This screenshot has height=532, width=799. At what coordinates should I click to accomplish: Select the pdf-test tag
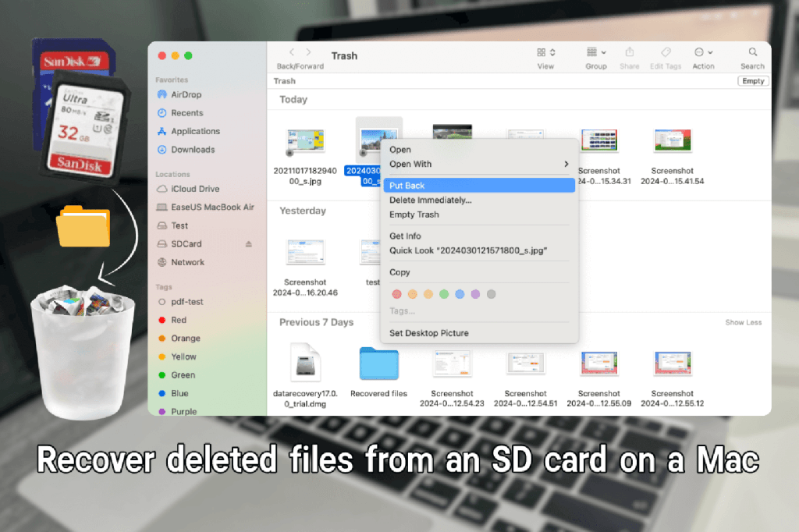pyautogui.click(x=186, y=302)
